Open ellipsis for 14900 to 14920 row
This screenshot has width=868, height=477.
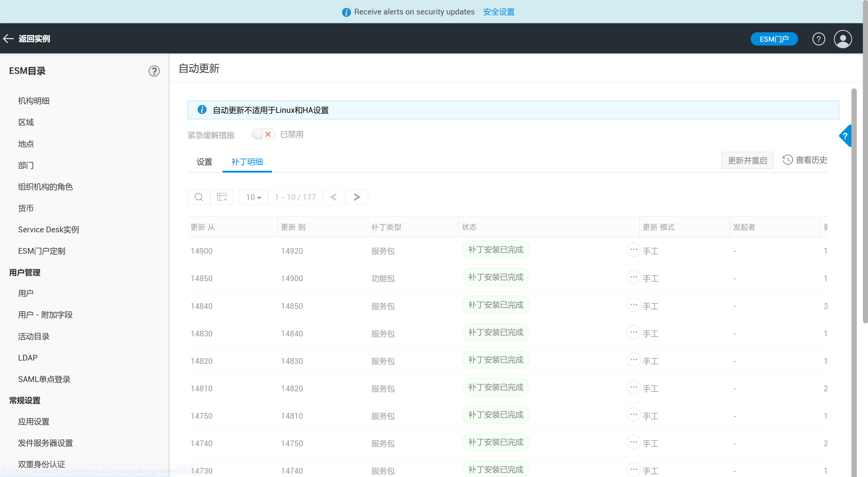pos(633,250)
